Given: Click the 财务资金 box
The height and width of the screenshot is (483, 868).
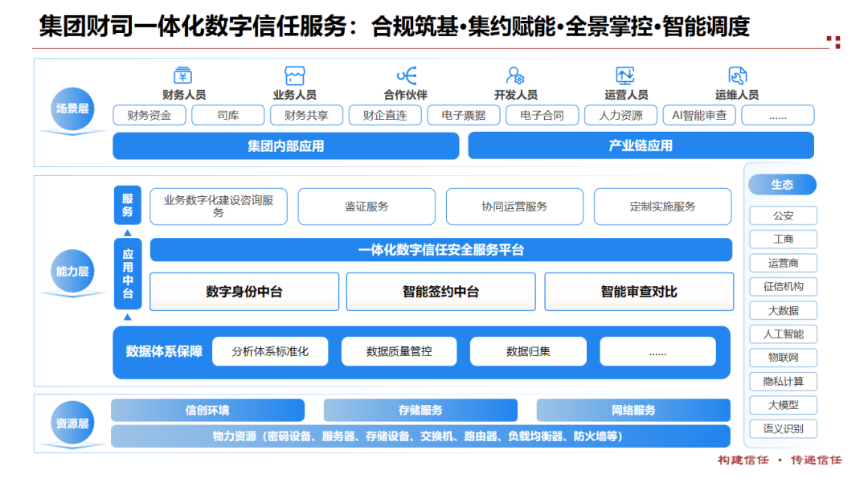Looking at the screenshot, I should point(149,116).
